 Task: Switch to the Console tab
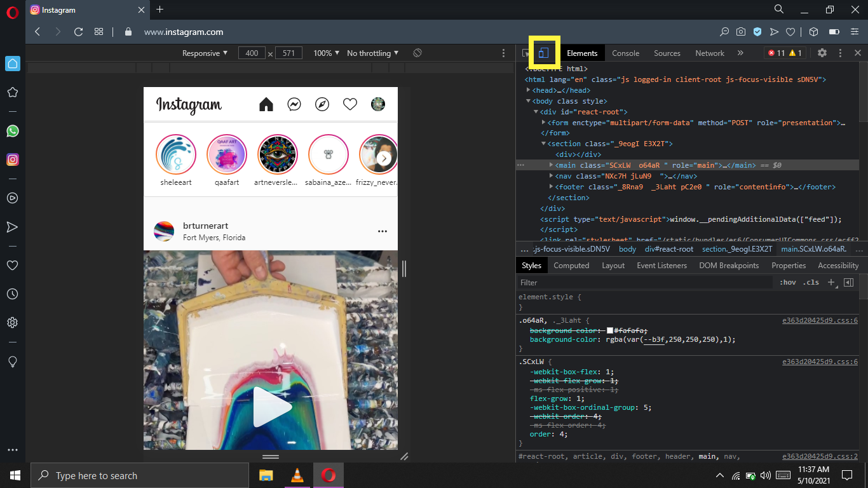pos(625,53)
